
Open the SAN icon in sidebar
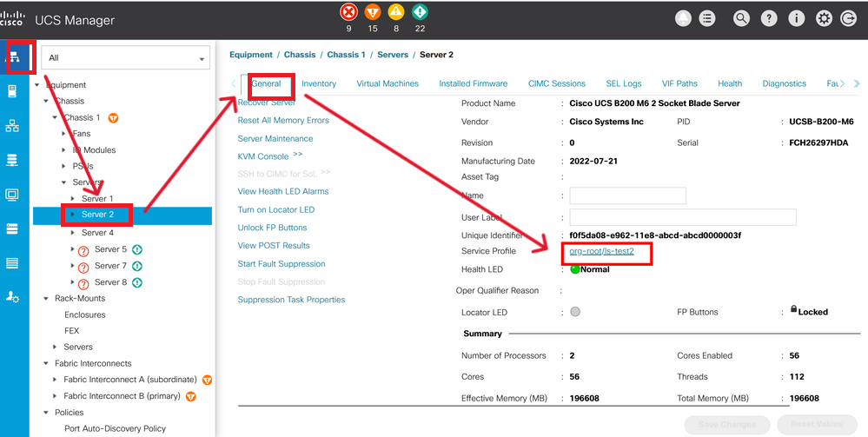pos(12,161)
